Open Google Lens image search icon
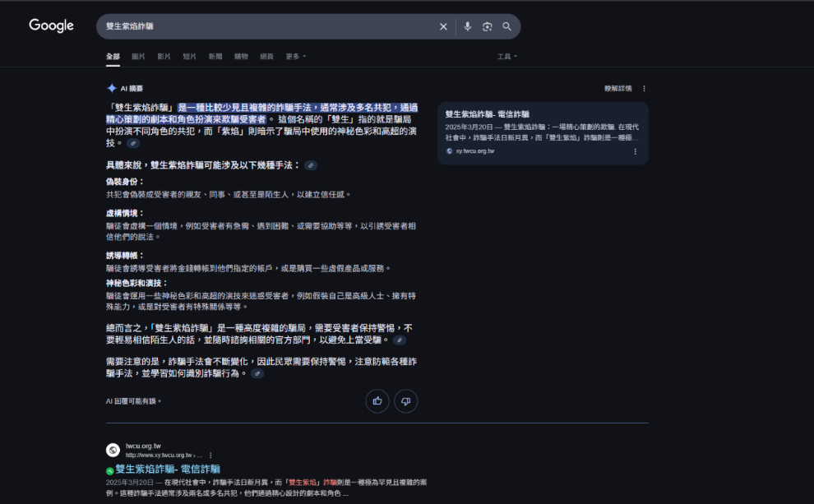The width and height of the screenshot is (814, 504). (487, 26)
